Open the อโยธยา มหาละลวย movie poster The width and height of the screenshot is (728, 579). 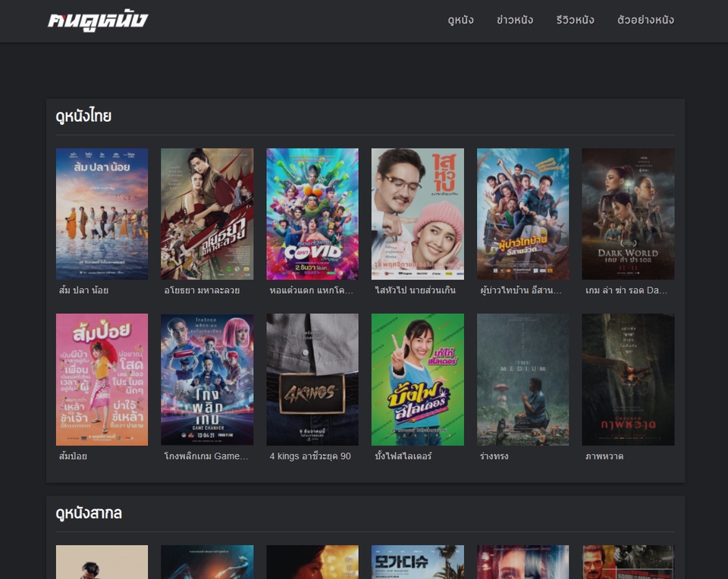point(207,214)
